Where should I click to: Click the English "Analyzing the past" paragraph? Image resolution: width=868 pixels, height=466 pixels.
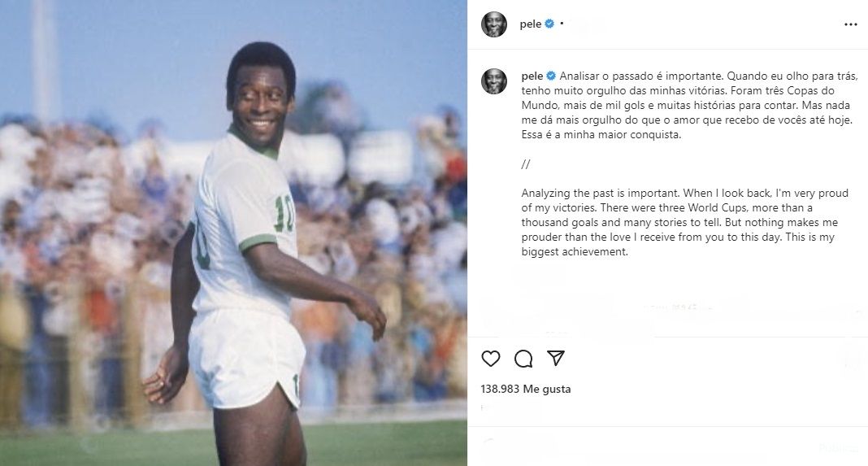[671, 222]
